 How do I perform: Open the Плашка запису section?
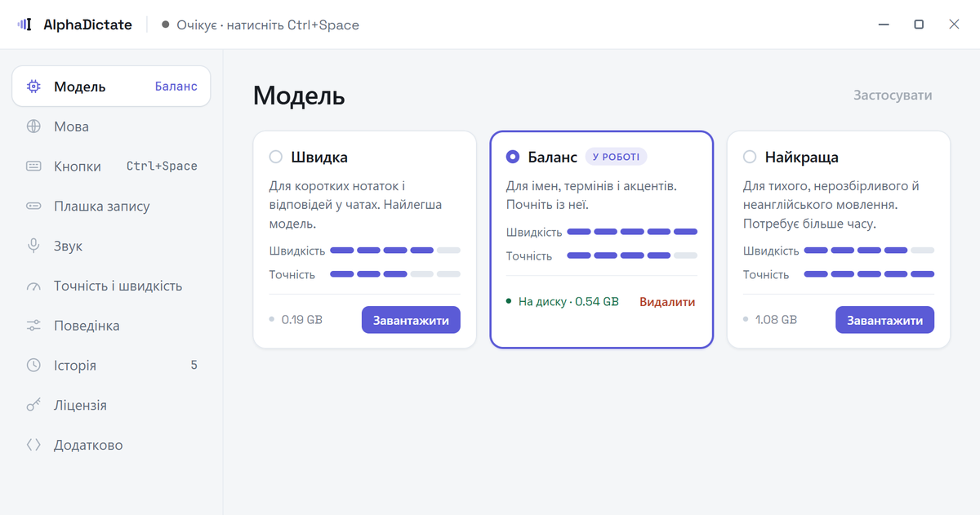[x=111, y=206]
